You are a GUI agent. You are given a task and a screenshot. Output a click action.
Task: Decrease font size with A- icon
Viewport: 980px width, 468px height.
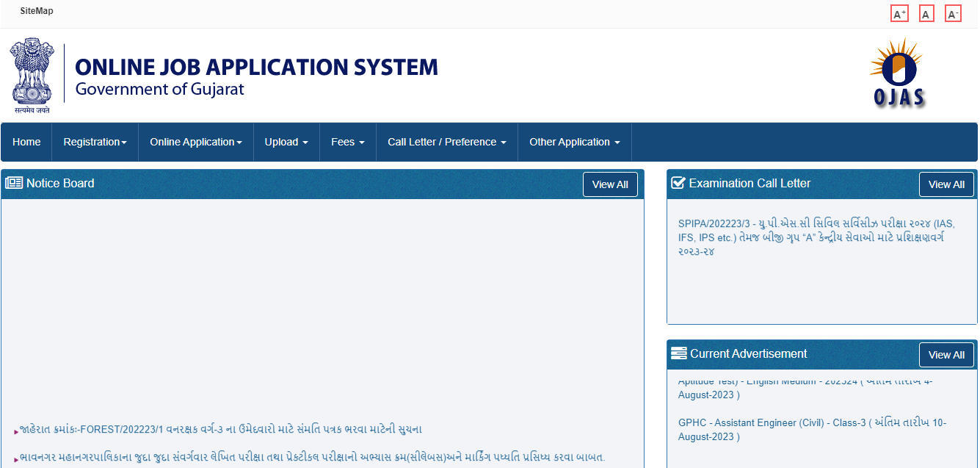(953, 14)
